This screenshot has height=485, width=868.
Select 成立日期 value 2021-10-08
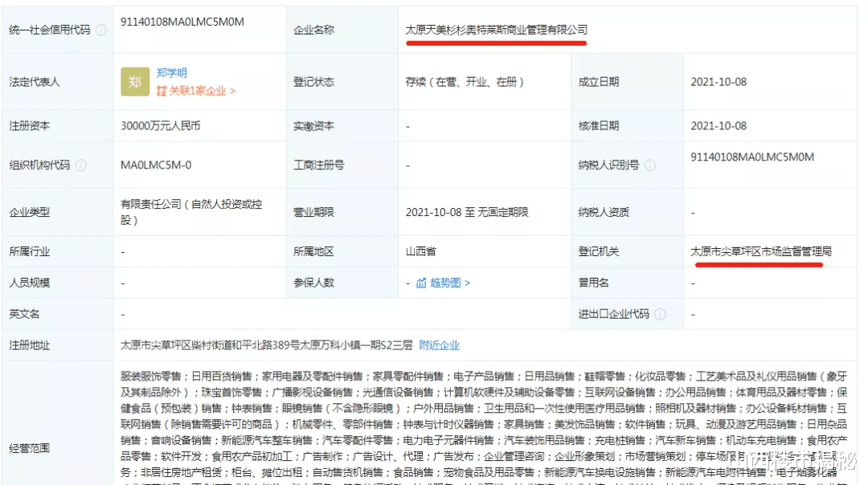(719, 82)
